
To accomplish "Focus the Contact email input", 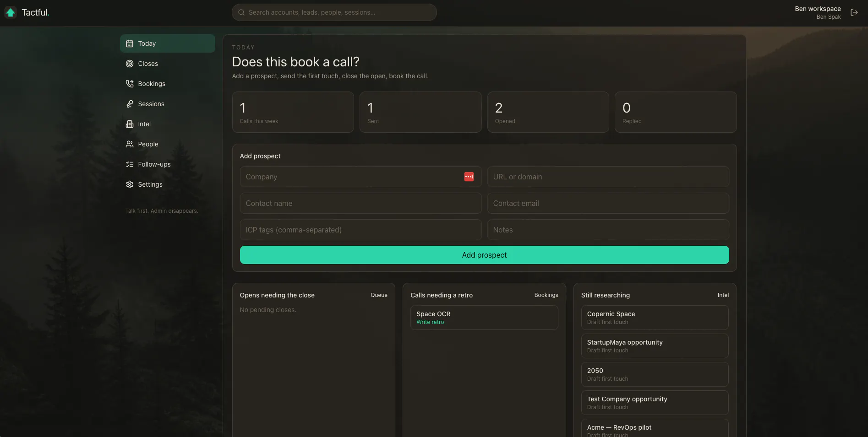I will click(x=608, y=203).
